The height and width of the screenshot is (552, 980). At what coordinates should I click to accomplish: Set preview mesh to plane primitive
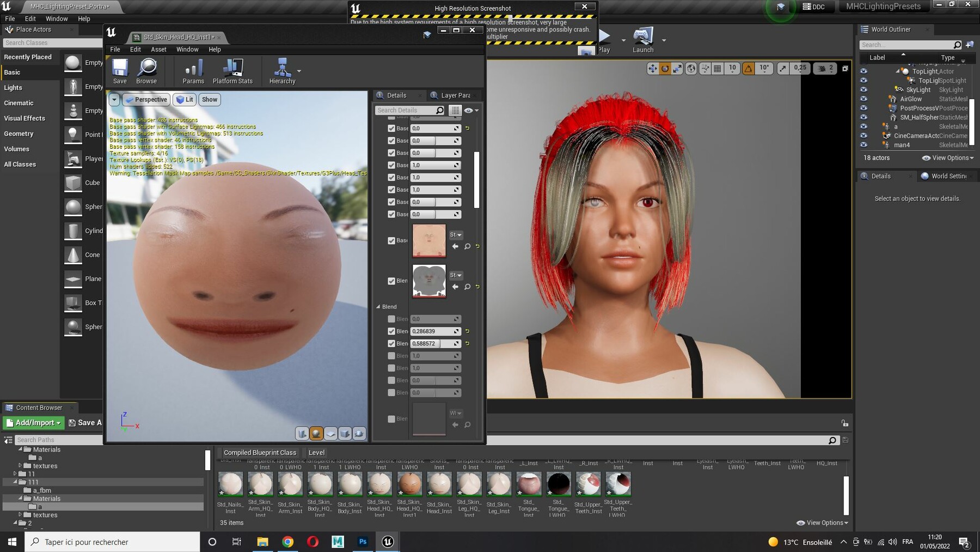[330, 433]
